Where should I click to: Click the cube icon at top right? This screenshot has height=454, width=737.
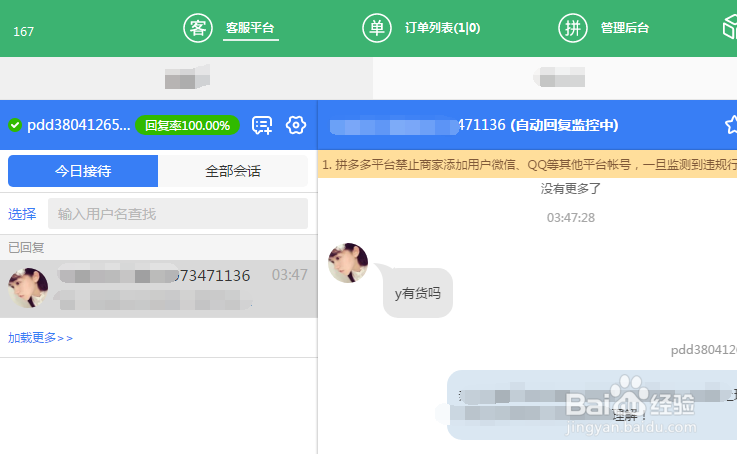pyautogui.click(x=730, y=28)
